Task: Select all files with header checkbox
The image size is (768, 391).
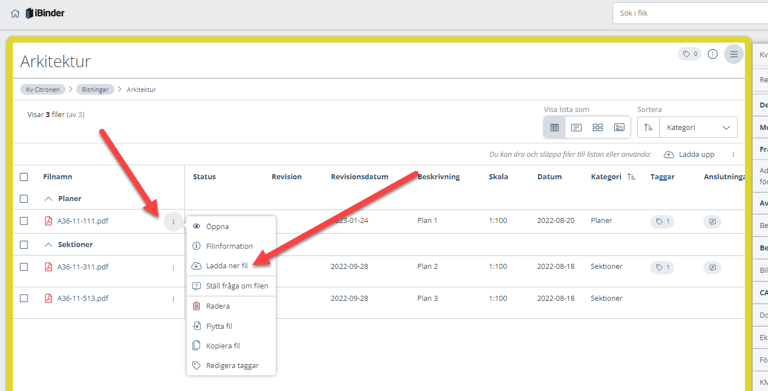Action: pos(24,177)
